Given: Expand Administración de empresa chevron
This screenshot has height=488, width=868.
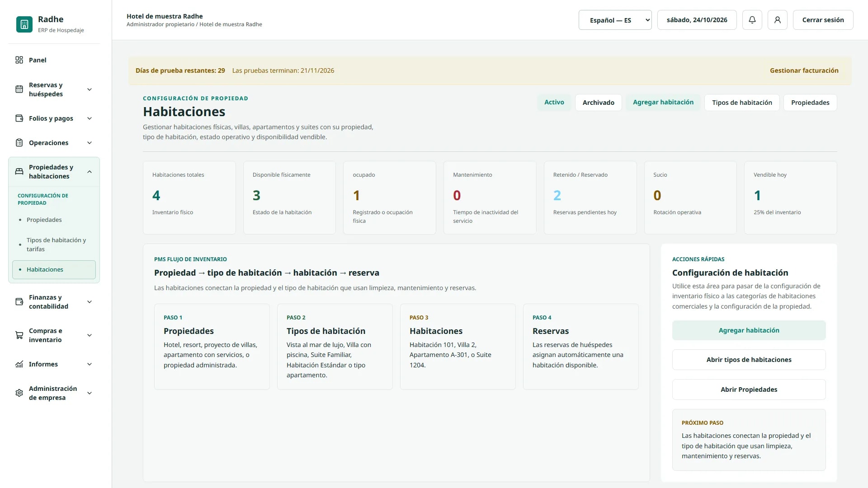Looking at the screenshot, I should click(90, 393).
